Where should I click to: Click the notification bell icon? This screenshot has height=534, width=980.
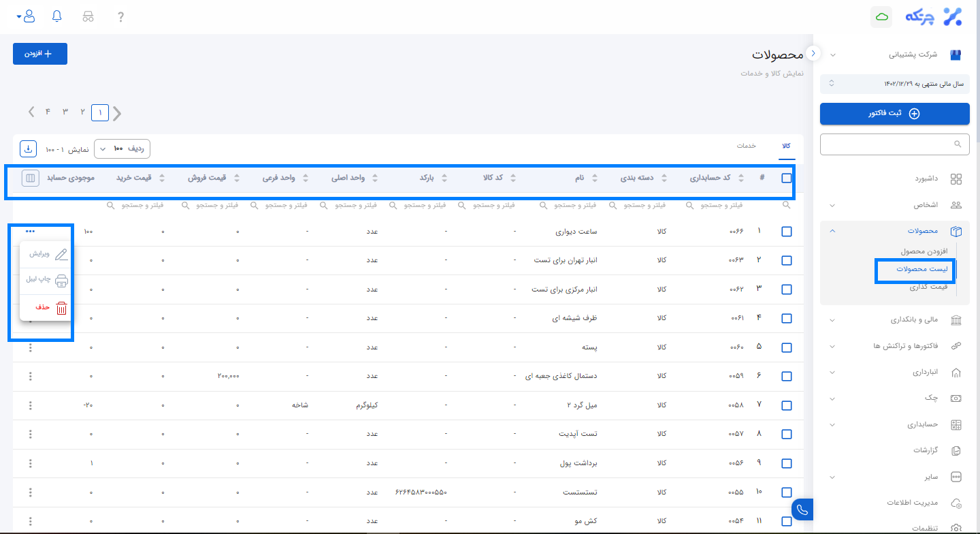tap(57, 16)
